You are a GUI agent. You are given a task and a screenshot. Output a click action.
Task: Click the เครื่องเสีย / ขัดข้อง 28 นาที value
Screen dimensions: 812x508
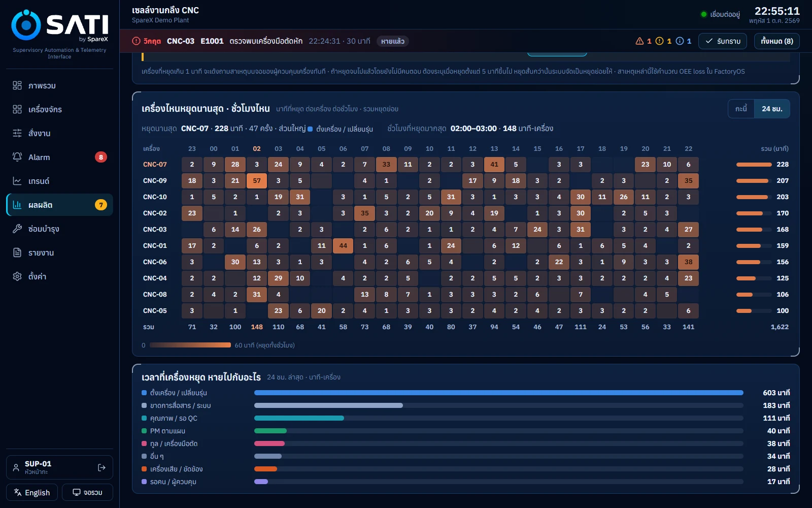coord(778,469)
